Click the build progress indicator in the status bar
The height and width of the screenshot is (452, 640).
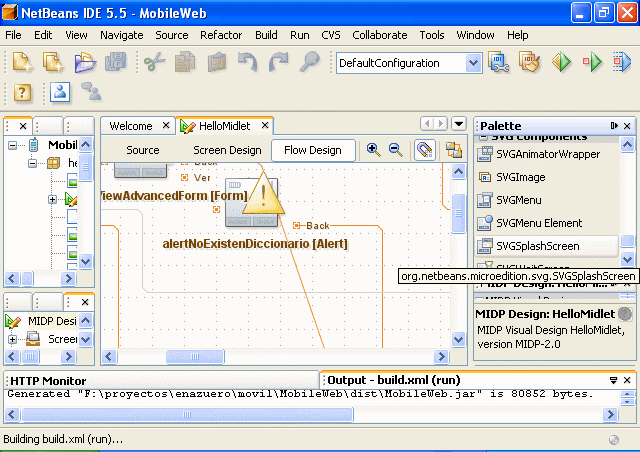point(613,439)
